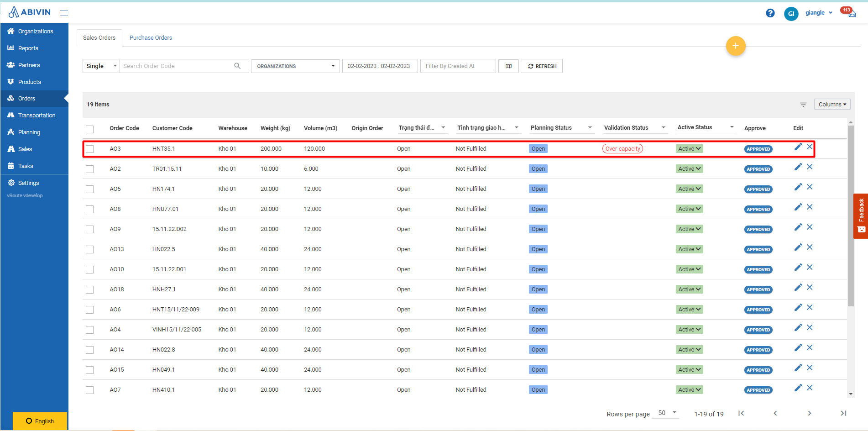
Task: Jump to the last page arrow
Action: 843,413
